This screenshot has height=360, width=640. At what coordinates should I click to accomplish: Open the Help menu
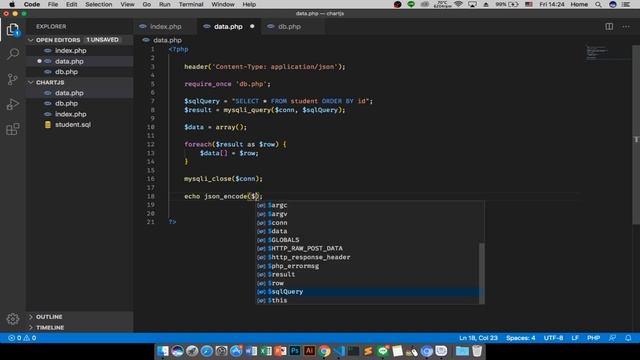[249, 4]
